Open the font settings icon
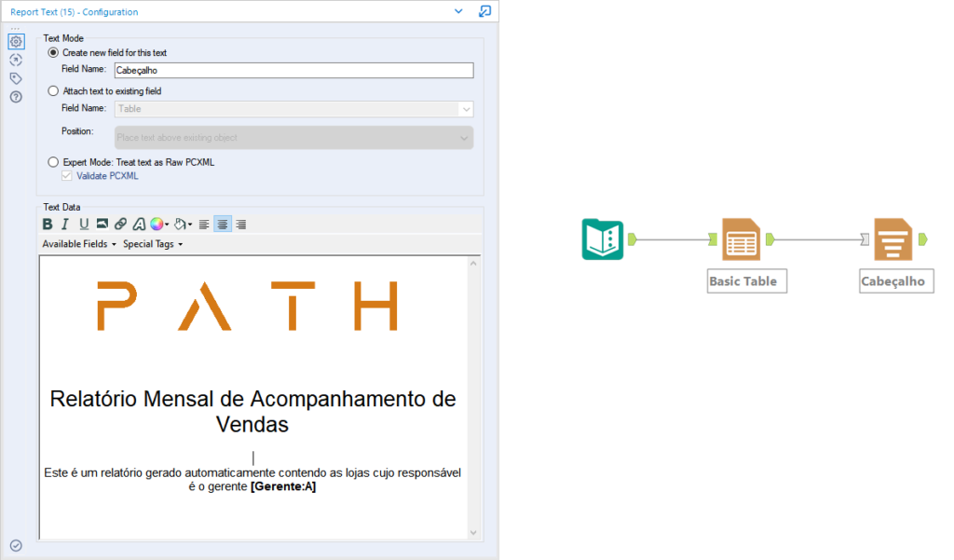The height and width of the screenshot is (560, 954). click(140, 224)
